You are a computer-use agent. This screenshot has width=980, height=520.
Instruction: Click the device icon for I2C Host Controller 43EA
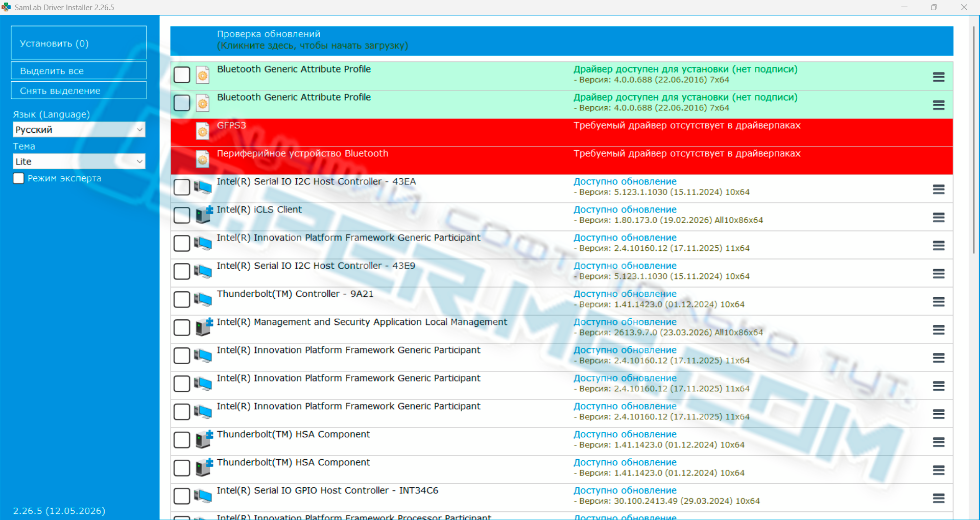pyautogui.click(x=203, y=187)
